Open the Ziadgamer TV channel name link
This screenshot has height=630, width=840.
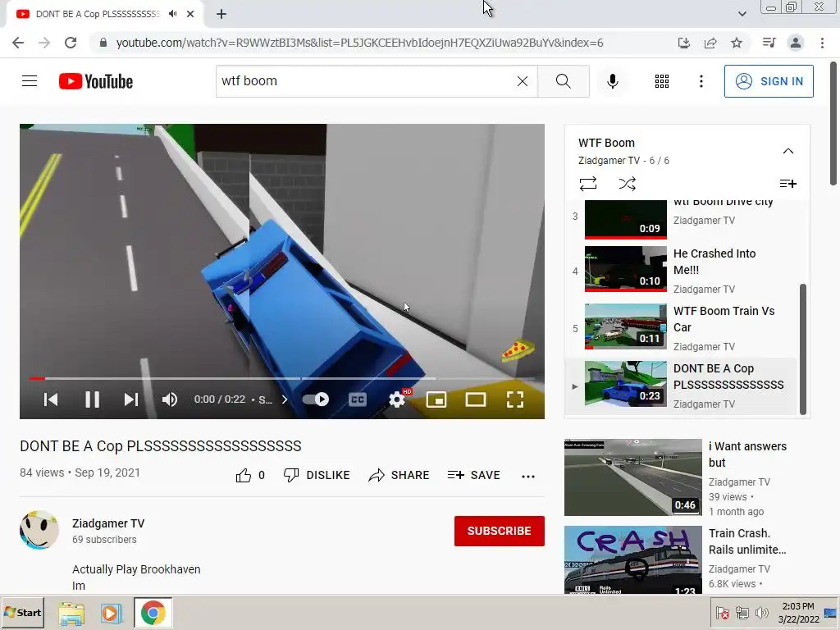(x=108, y=523)
